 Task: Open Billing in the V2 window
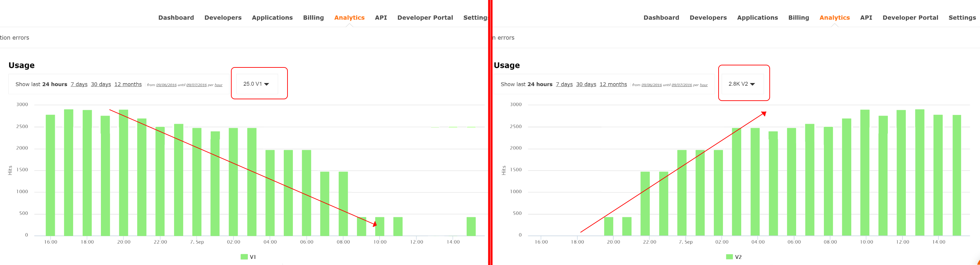[798, 18]
